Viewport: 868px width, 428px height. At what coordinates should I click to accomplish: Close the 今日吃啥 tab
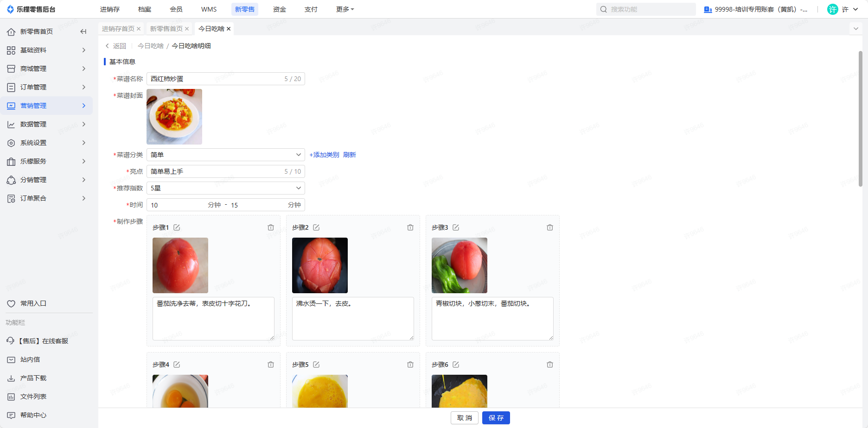[x=229, y=29]
